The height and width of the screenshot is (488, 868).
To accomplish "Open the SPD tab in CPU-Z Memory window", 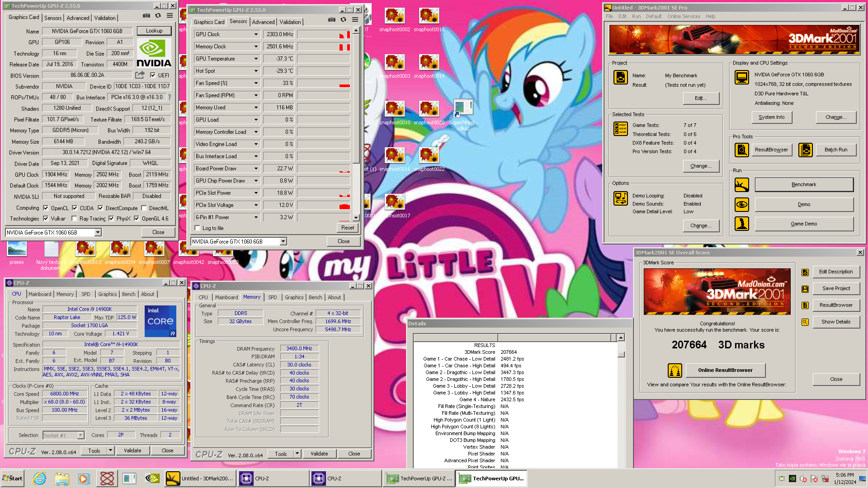I will coord(273,297).
